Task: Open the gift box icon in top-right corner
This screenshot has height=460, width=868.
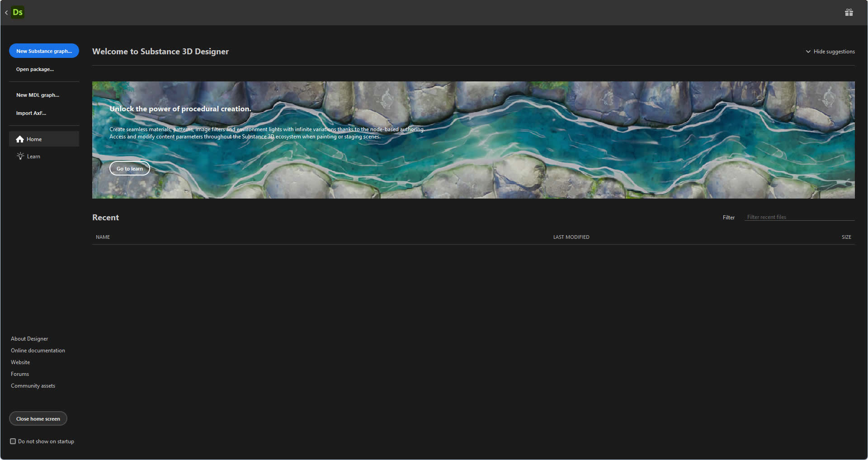Action: tap(849, 12)
